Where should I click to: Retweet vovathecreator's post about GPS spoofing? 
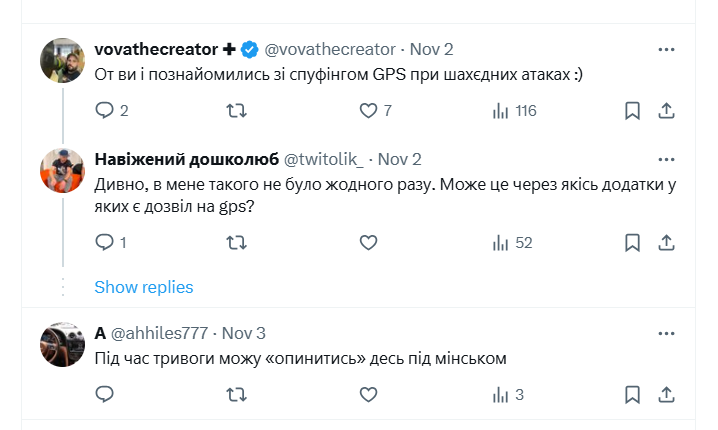(237, 111)
